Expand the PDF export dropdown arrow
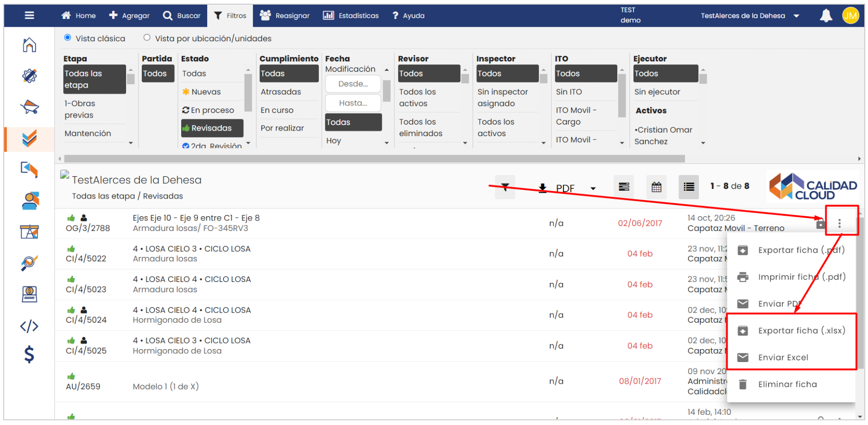The image size is (868, 425). 593,188
